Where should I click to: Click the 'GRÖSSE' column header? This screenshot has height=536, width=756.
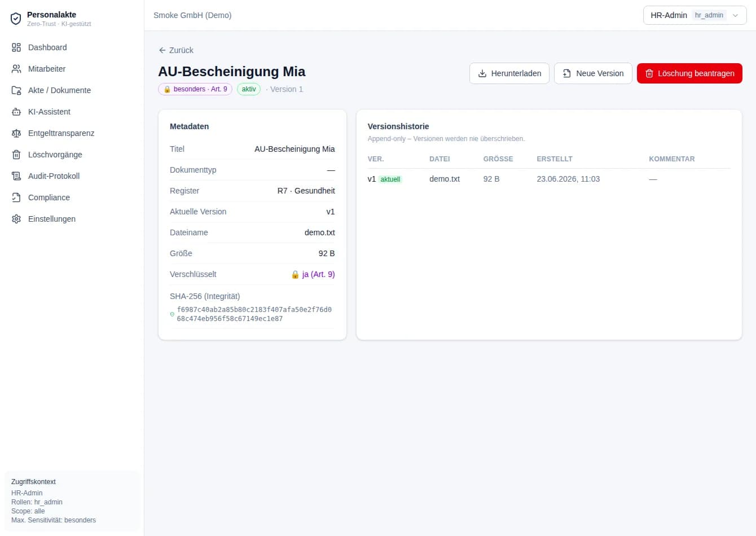click(498, 159)
